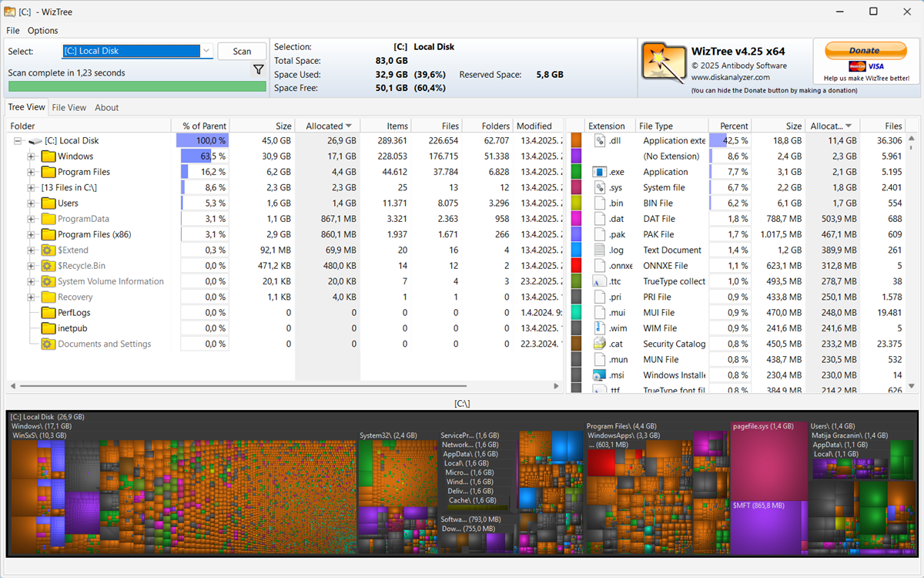924x578 pixels.
Task: Click the Documents and Settings folder icon
Action: [x=49, y=344]
